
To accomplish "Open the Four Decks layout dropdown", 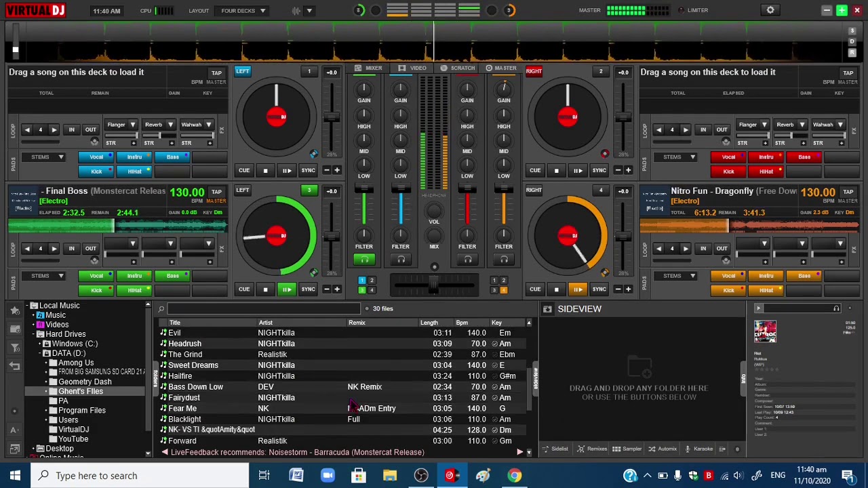I will click(243, 11).
